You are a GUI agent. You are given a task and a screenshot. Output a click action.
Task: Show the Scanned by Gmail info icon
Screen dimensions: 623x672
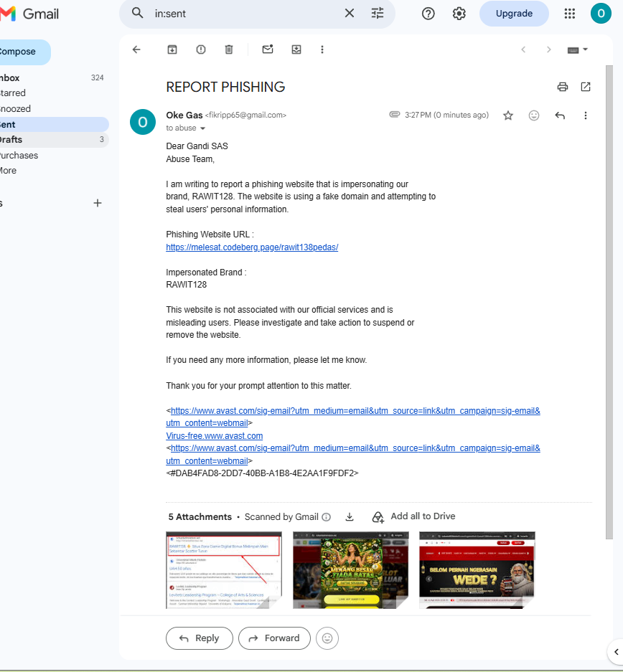pyautogui.click(x=327, y=517)
